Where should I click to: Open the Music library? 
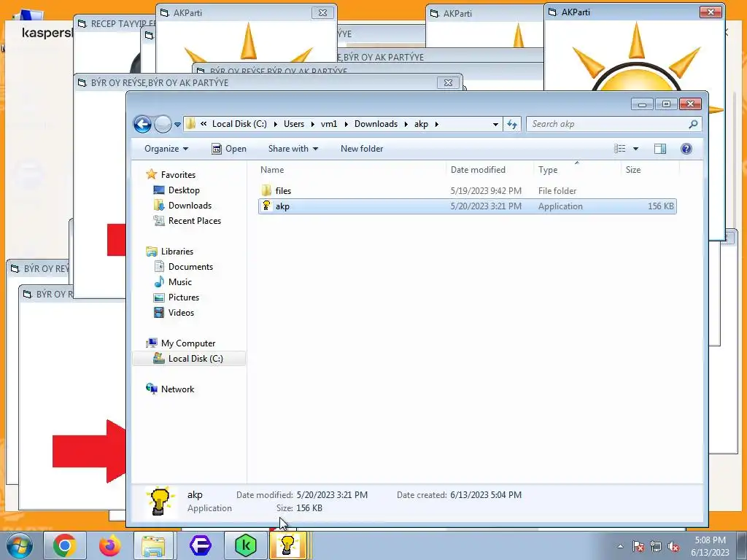pos(179,282)
